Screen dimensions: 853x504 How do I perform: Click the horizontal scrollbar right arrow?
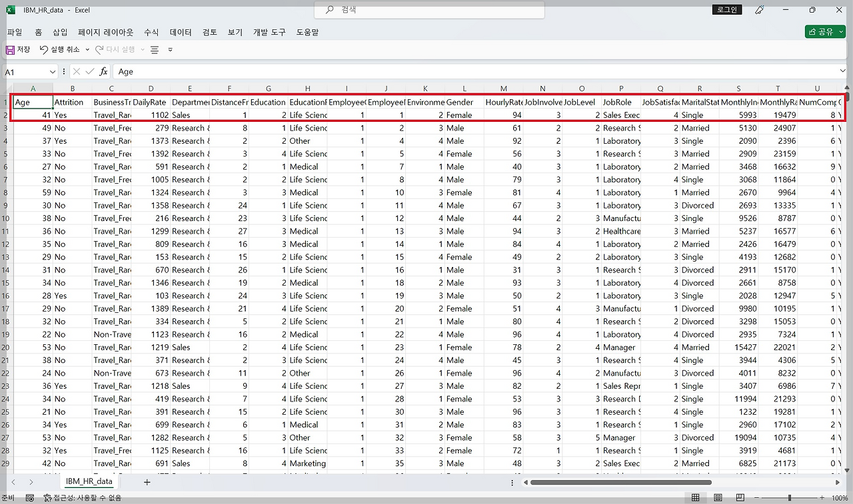pos(838,482)
